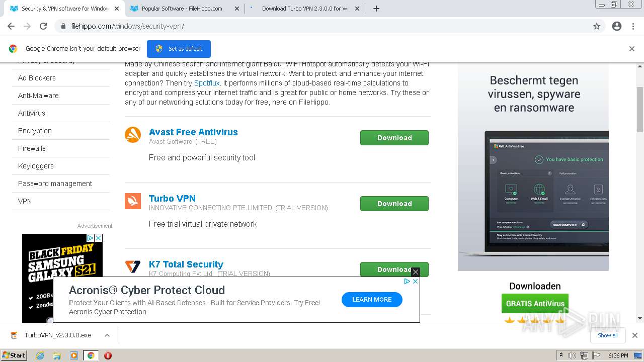Click the volume icon in system tray
The width and height of the screenshot is (644, 362).
(573, 355)
